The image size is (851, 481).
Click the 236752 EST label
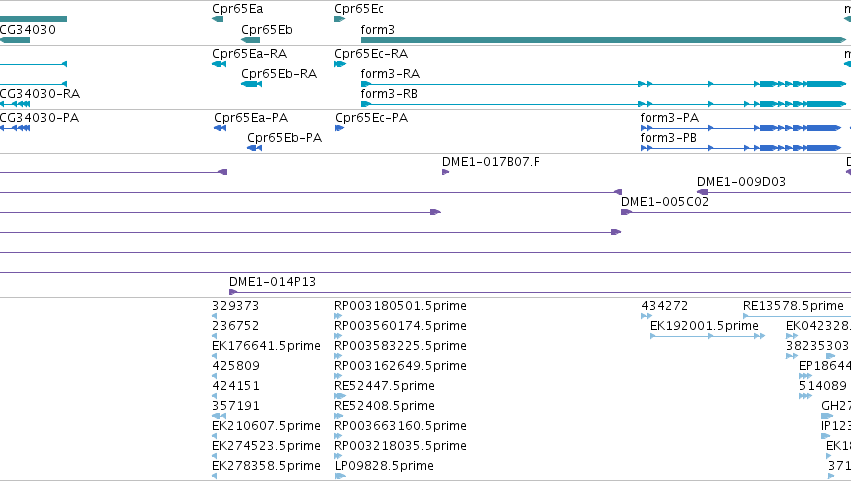tap(236, 326)
